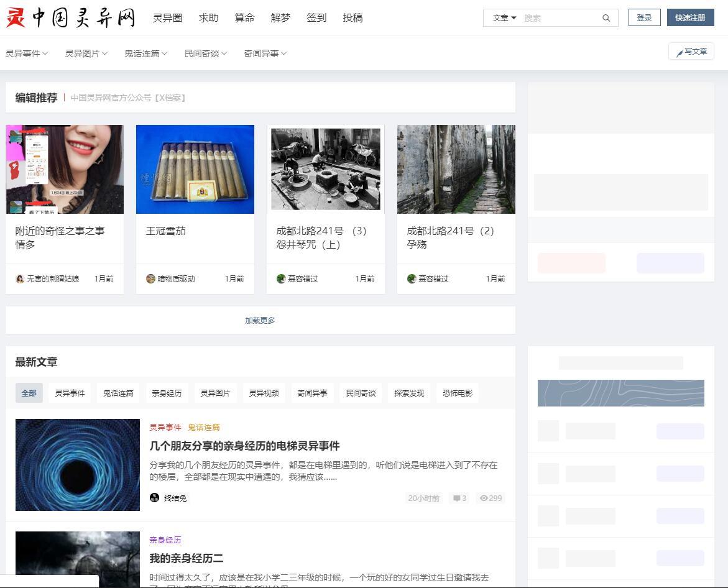Click the 中国灵异网 site logo

pos(70,17)
